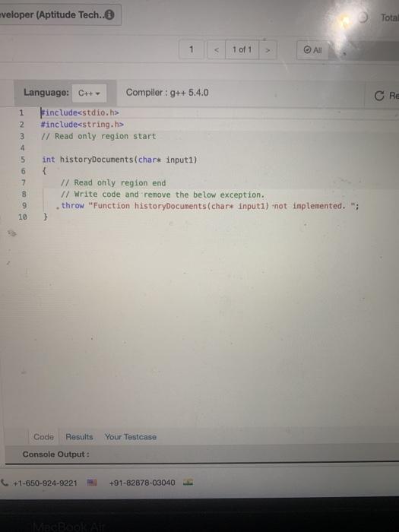Screen dimensions: 399x532
Task: Click comment 'Read only region start'
Action: tap(98, 136)
